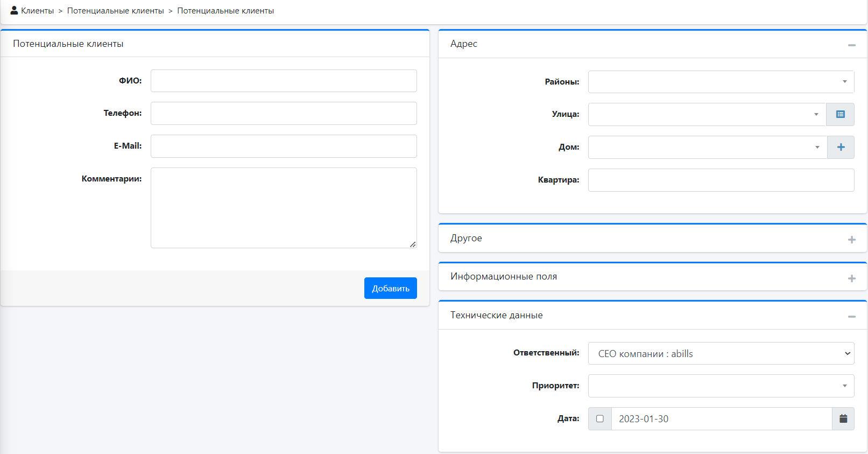Collapse Технические данные panel with minus icon
The width and height of the screenshot is (868, 454).
pos(851,317)
